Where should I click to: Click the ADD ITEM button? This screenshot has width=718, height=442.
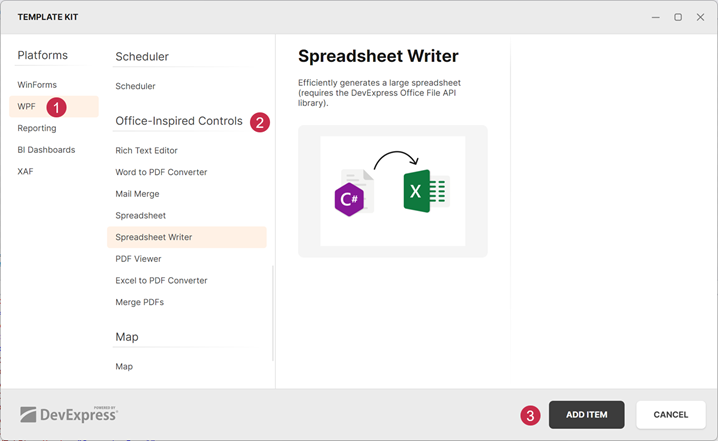click(587, 415)
